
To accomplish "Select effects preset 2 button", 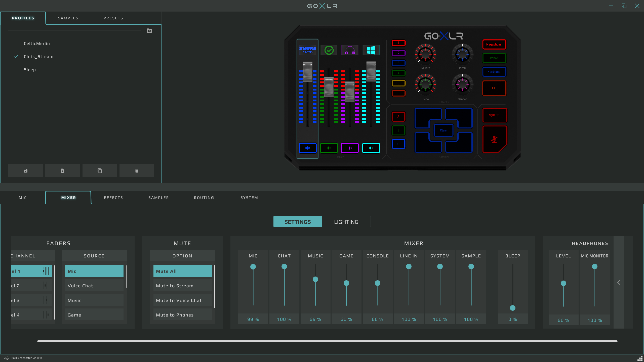I will [398, 53].
